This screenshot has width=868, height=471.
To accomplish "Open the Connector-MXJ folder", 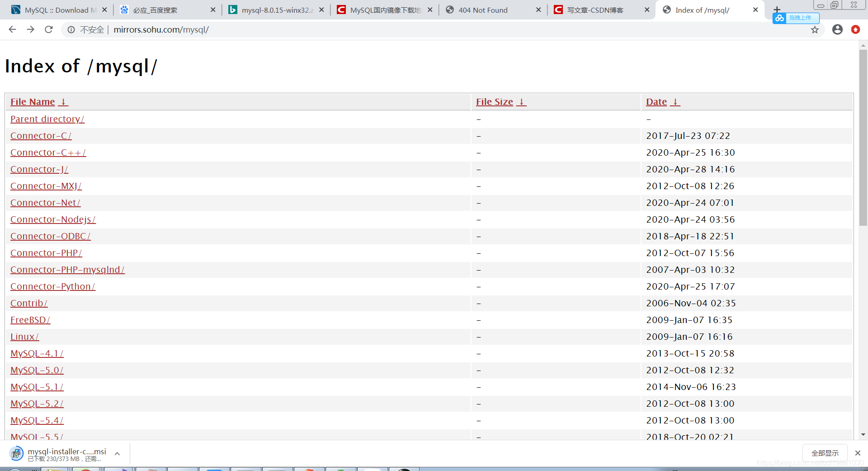I will tap(46, 186).
